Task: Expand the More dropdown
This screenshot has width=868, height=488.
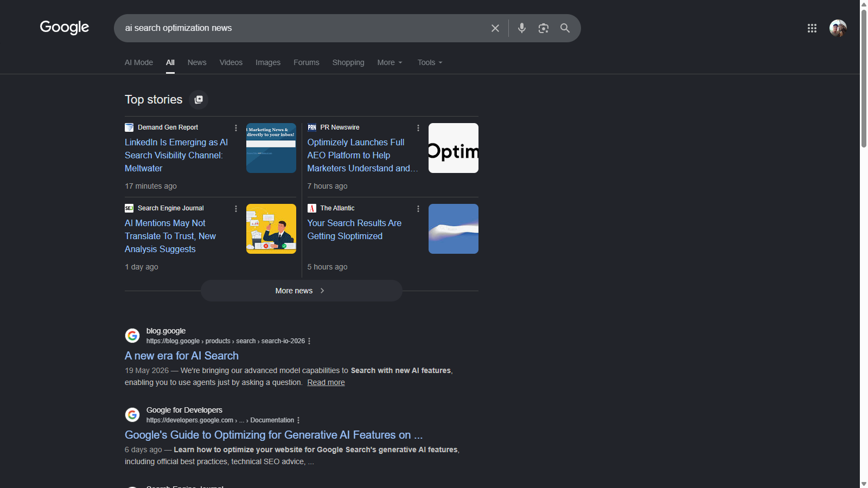Action: click(x=390, y=62)
